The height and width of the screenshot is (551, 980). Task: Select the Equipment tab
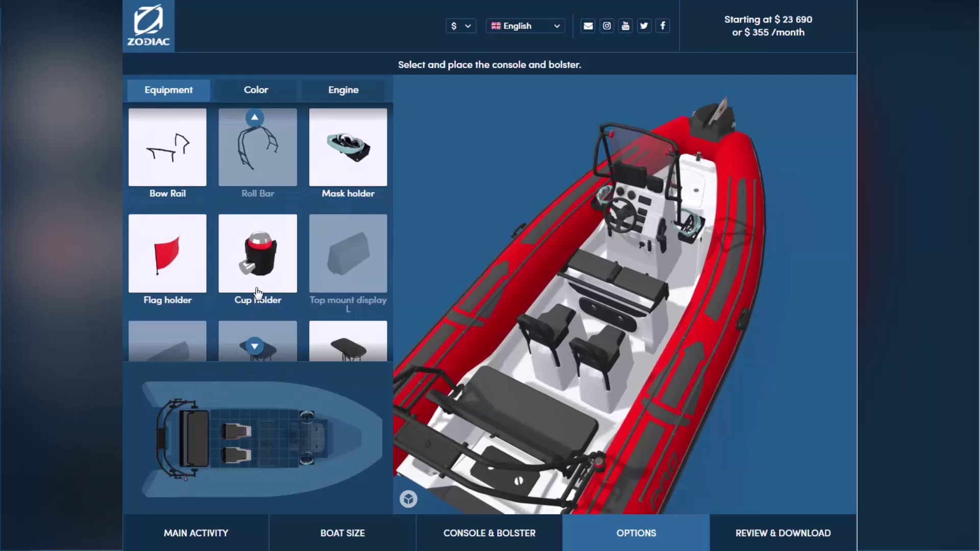(168, 90)
